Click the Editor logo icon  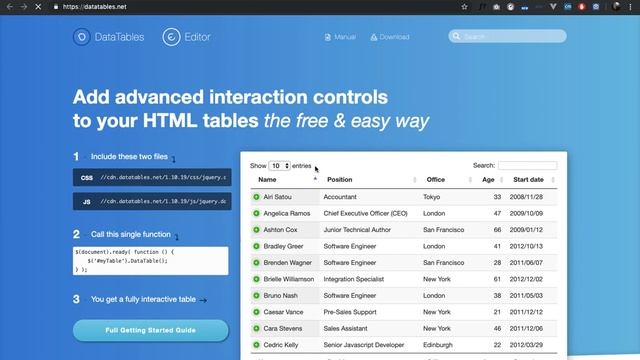click(x=171, y=37)
